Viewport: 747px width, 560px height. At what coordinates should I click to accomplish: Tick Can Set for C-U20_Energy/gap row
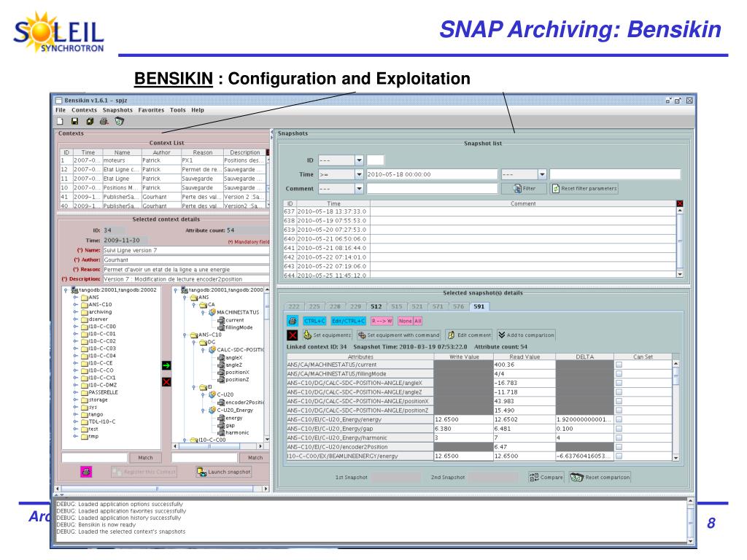(x=619, y=429)
